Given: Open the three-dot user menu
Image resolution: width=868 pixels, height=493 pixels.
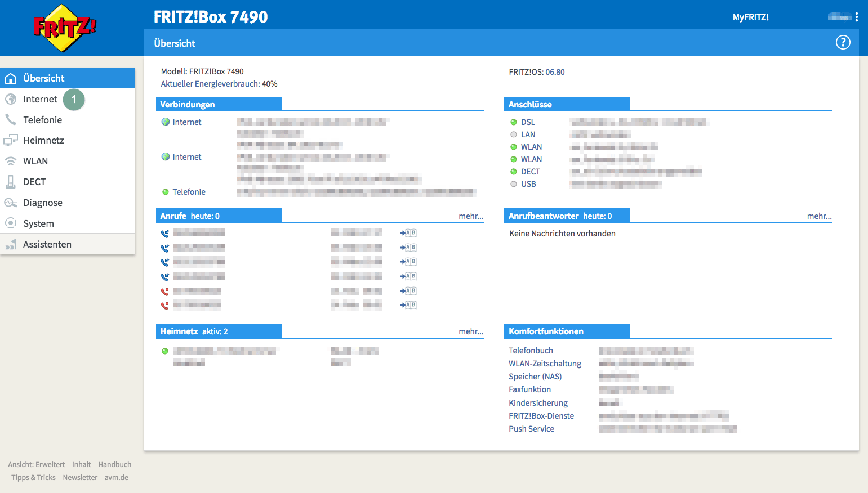Looking at the screenshot, I should point(857,17).
